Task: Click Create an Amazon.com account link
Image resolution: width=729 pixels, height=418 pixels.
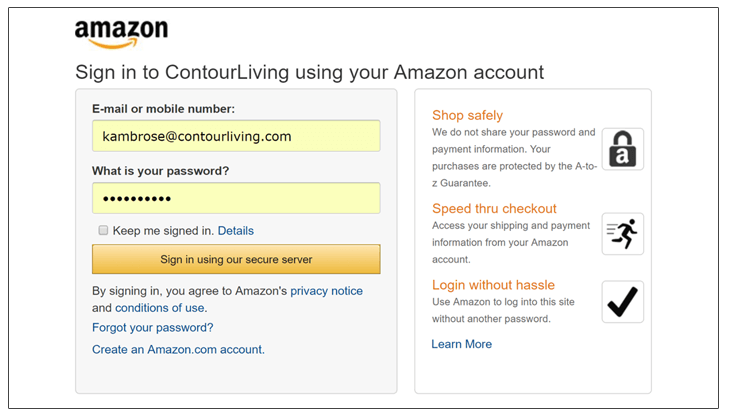Action: [x=178, y=350]
